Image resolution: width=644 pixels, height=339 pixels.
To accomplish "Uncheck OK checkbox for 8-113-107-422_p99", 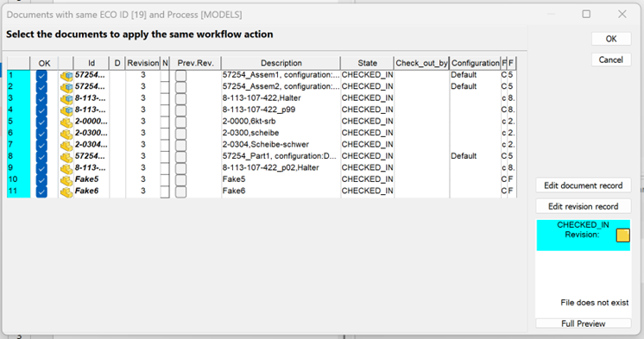I will click(x=41, y=110).
